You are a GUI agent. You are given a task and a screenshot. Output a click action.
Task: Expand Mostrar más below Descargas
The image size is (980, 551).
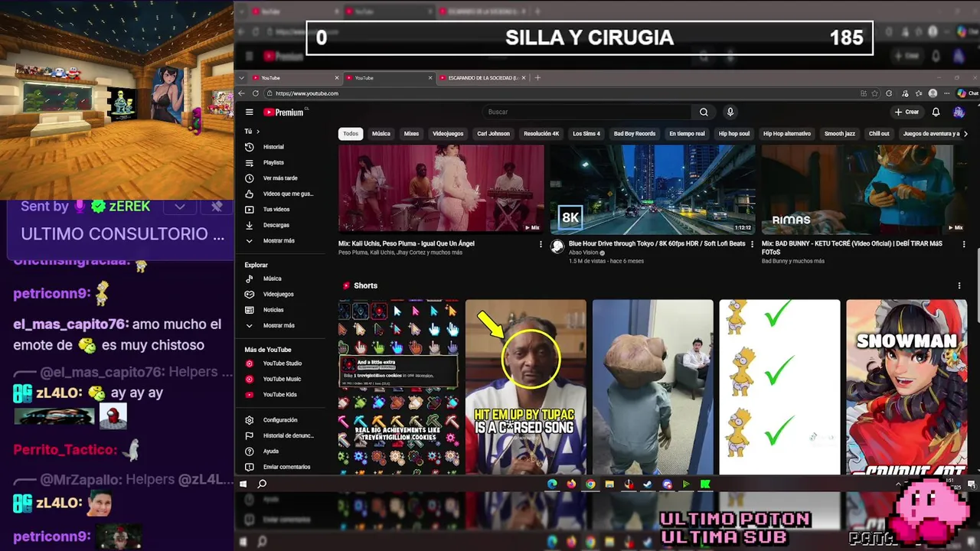[278, 240]
